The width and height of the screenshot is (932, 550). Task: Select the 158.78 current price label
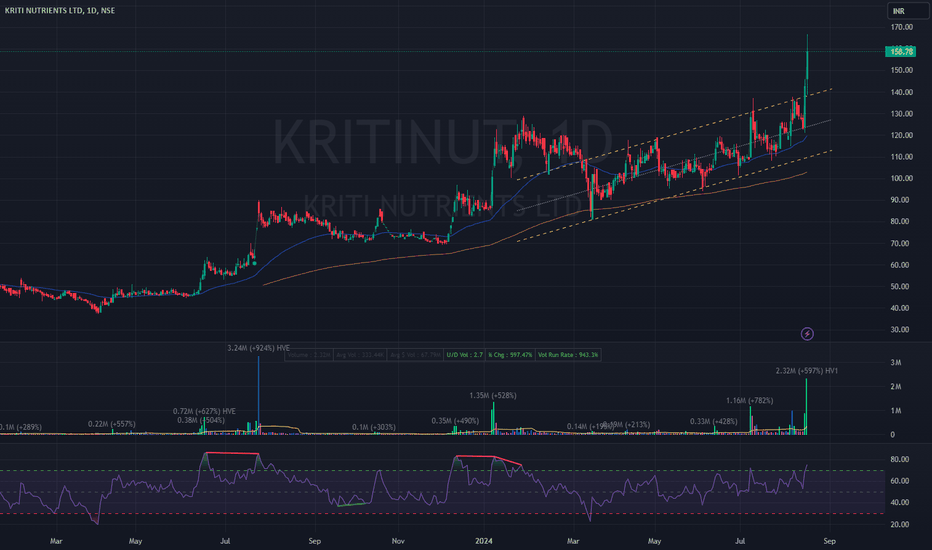coord(900,52)
